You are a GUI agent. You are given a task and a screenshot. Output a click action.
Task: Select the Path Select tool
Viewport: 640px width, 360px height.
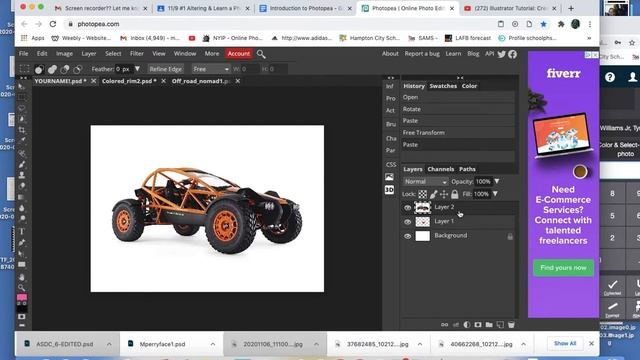[22, 253]
